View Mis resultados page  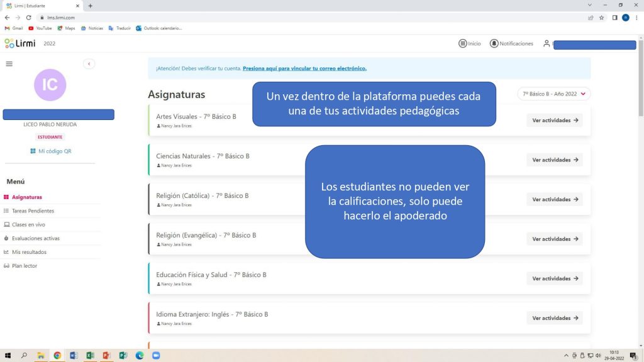29,252
